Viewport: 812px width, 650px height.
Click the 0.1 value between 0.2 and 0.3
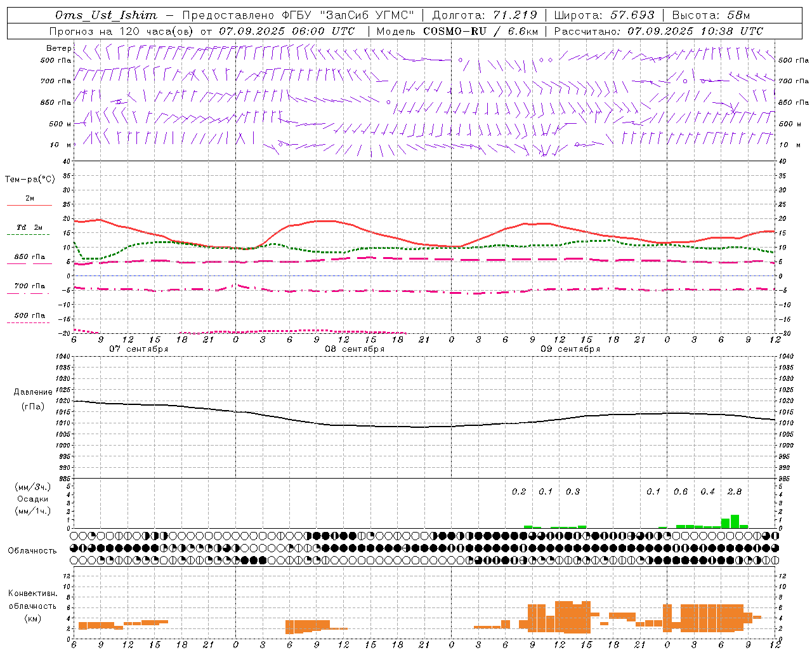coord(546,491)
